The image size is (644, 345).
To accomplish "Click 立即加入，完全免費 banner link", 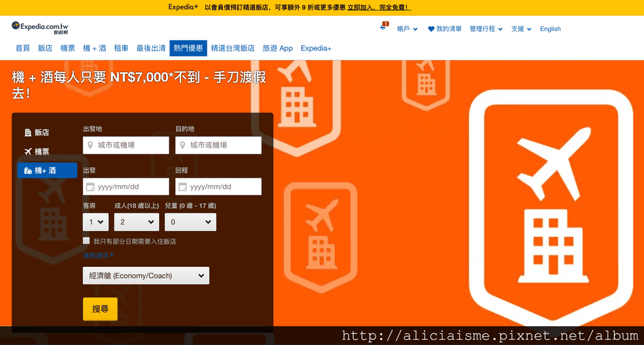I will 379,7.
